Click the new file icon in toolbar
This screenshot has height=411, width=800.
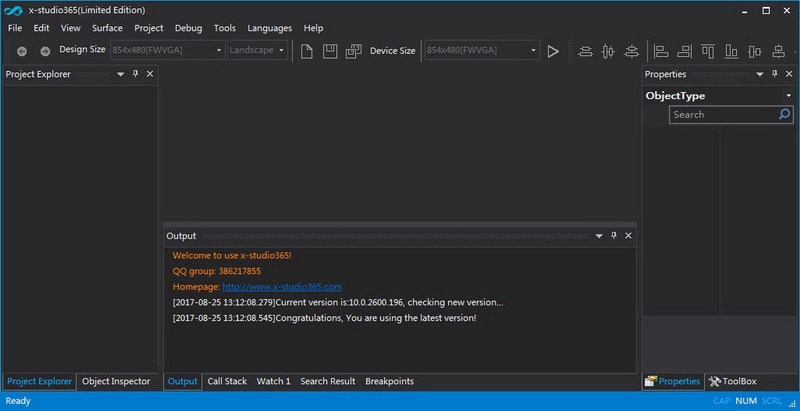306,51
